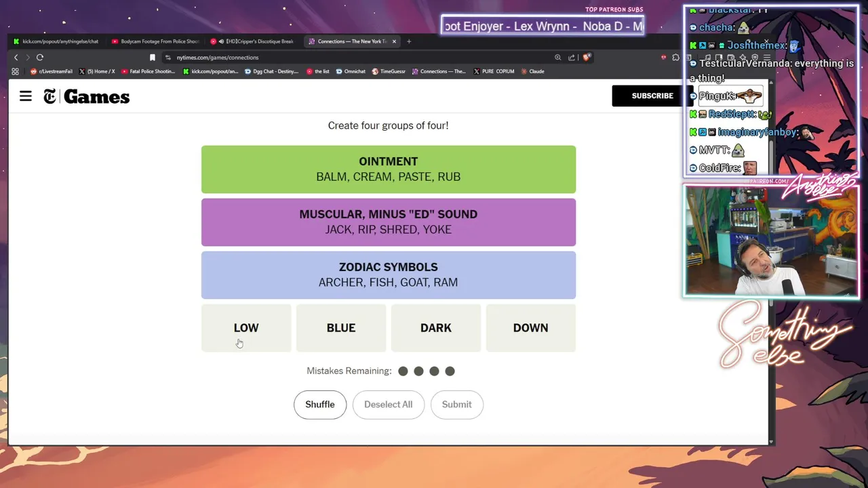Click the streamer webcam feed
The height and width of the screenshot is (488, 868).
coord(771,241)
